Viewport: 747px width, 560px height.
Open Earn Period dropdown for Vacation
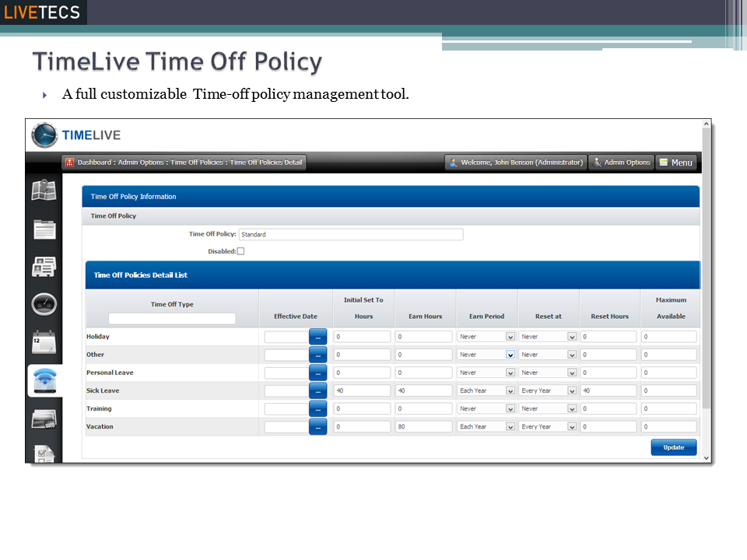(x=510, y=427)
